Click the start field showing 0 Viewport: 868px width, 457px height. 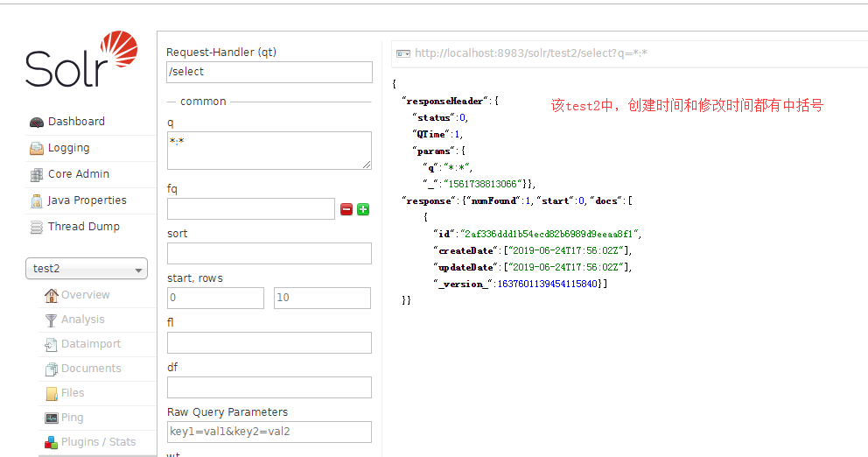[x=215, y=298]
